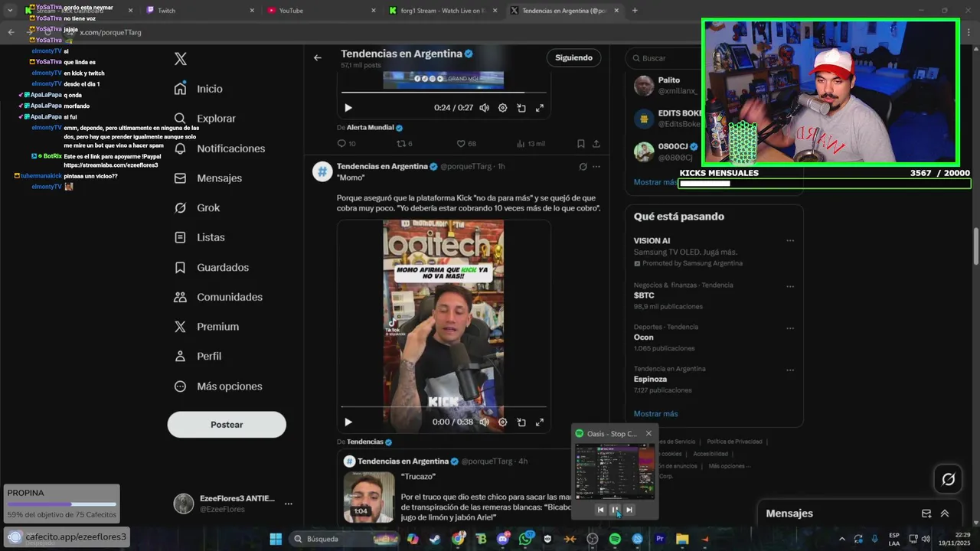The width and height of the screenshot is (980, 551).
Task: Open Explorar in the sidebar
Action: click(x=205, y=119)
